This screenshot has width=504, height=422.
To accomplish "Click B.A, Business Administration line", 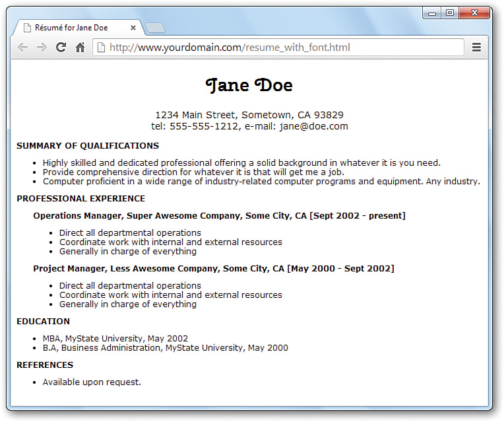I will 165,348.
